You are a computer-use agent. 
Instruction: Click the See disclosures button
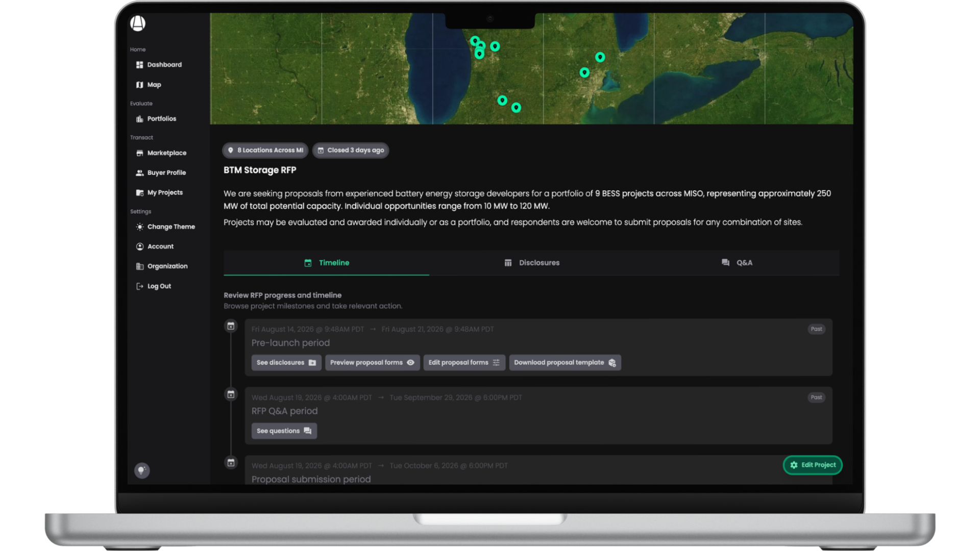point(286,363)
